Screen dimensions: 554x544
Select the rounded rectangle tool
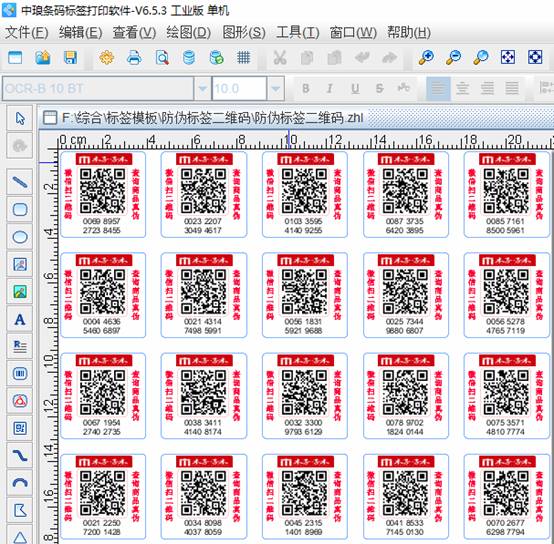(x=20, y=209)
